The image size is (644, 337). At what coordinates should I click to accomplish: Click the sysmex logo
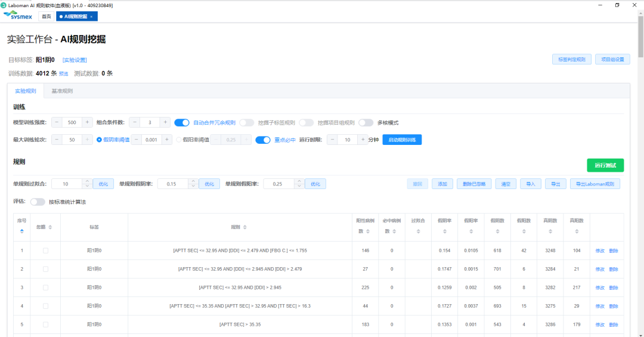coord(18,15)
